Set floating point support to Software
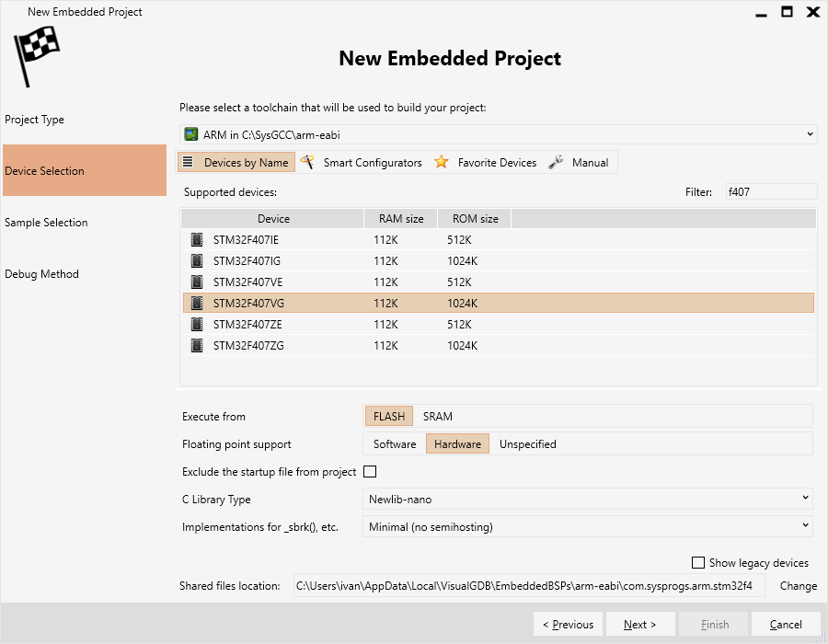828x644 pixels. [x=395, y=444]
